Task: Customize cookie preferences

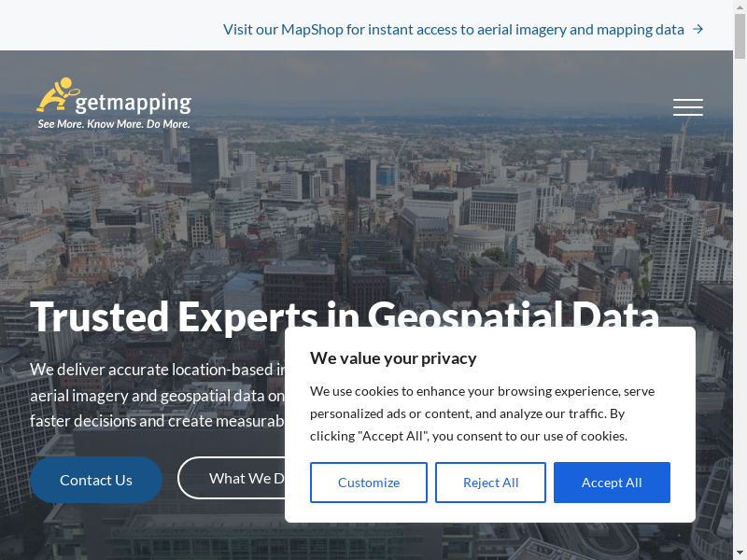Action: click(x=369, y=483)
